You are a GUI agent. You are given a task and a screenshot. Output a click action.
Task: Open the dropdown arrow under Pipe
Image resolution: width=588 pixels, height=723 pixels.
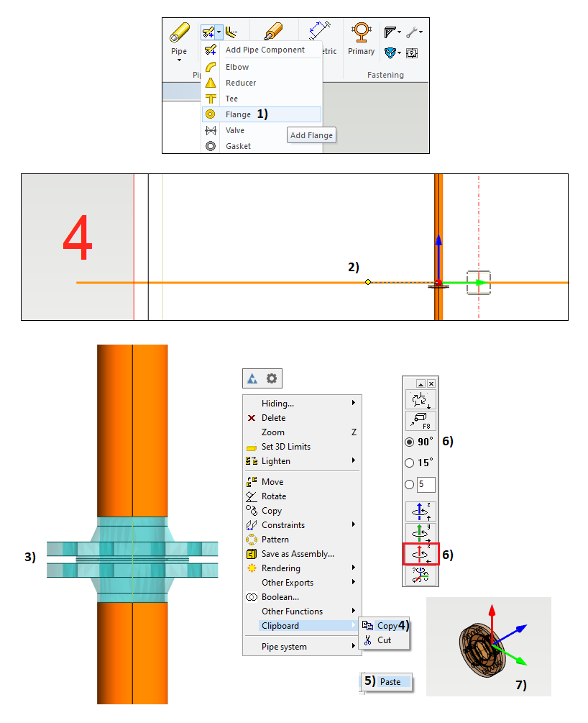point(179,60)
